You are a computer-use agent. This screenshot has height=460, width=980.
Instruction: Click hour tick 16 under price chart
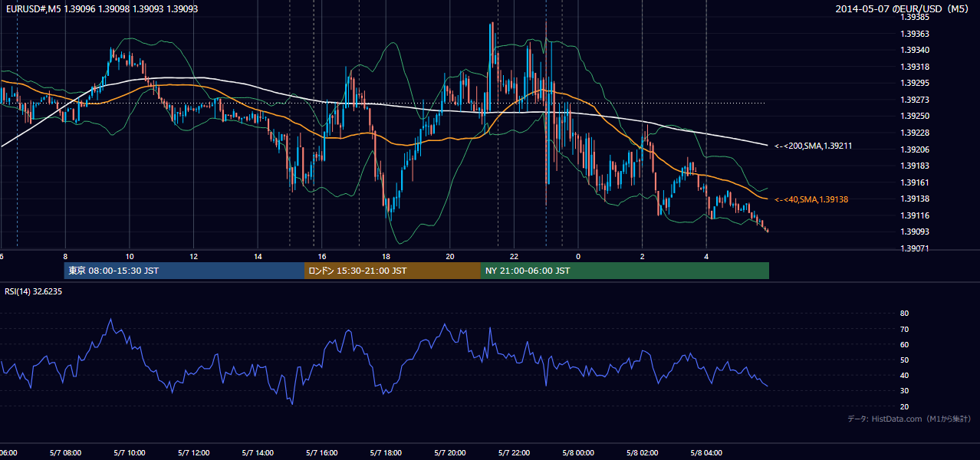(322, 257)
